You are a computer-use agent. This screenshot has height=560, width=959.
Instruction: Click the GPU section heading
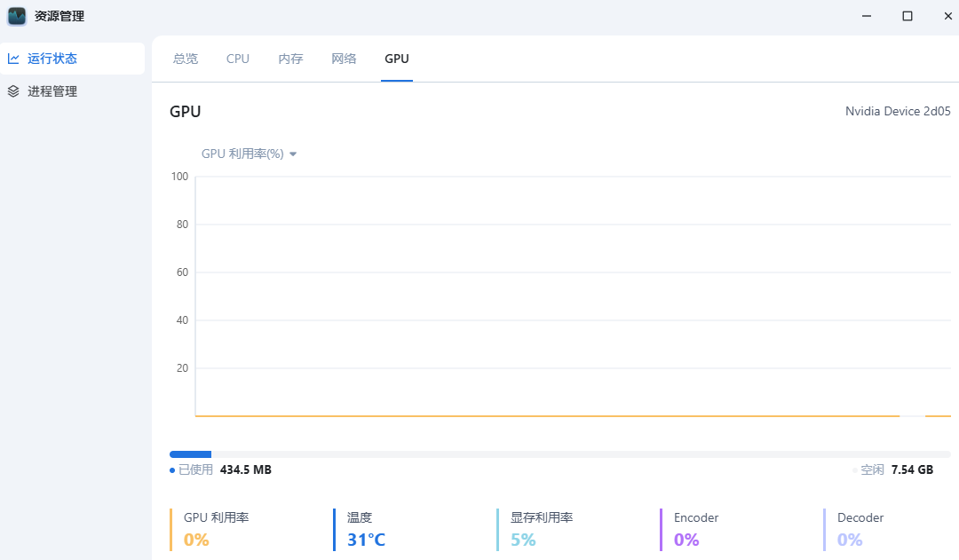186,111
